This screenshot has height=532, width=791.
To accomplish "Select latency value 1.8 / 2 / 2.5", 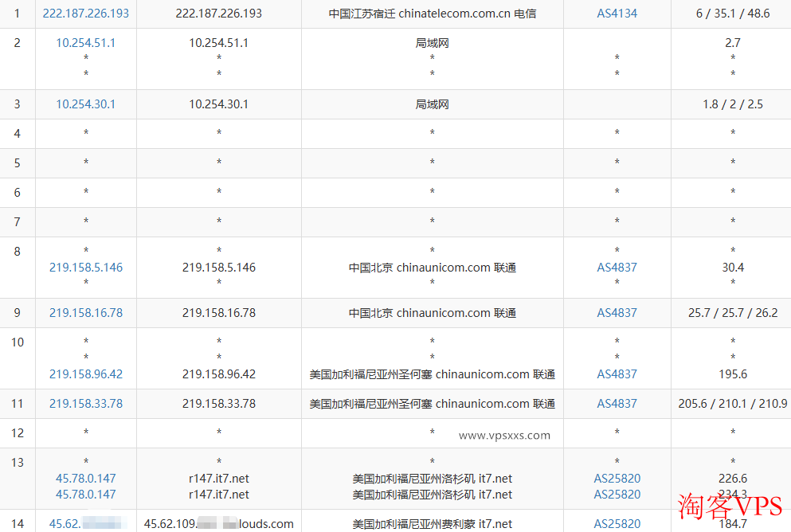I will (733, 104).
